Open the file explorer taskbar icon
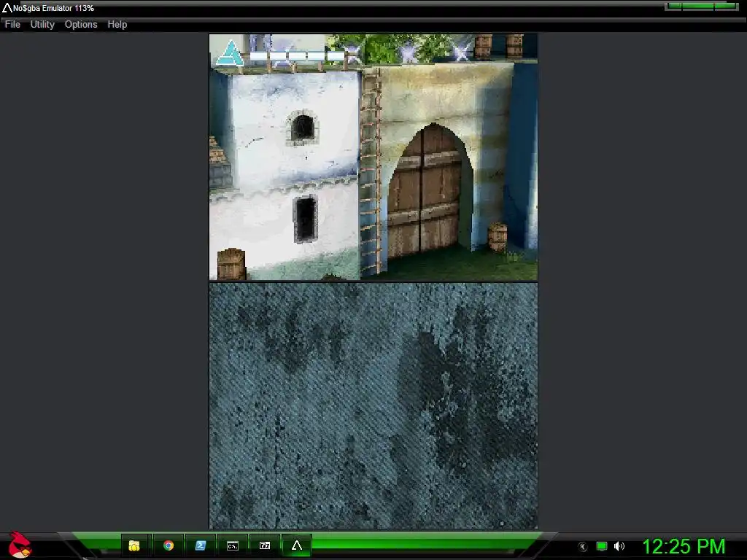 pos(134,545)
